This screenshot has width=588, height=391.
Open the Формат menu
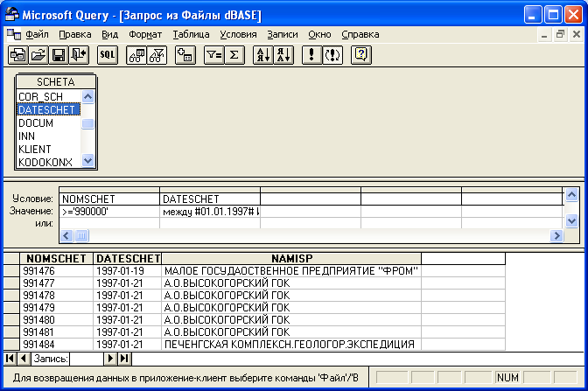coord(145,34)
